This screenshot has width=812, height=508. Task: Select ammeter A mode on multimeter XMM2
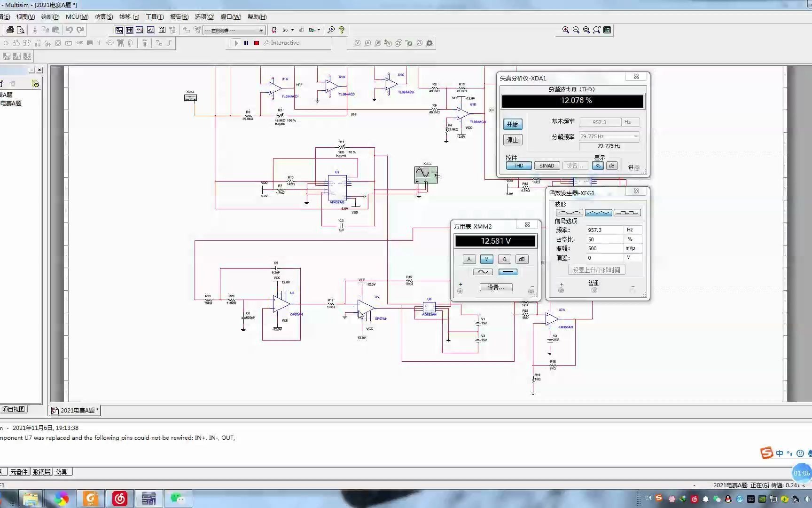[469, 259]
